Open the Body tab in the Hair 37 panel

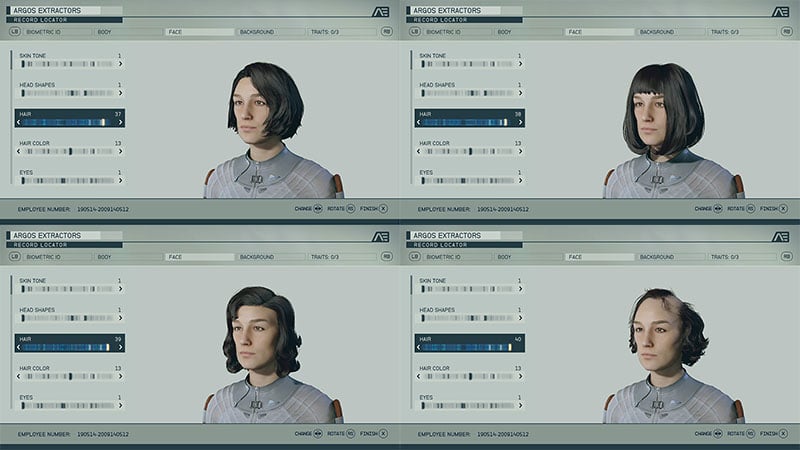pos(105,32)
